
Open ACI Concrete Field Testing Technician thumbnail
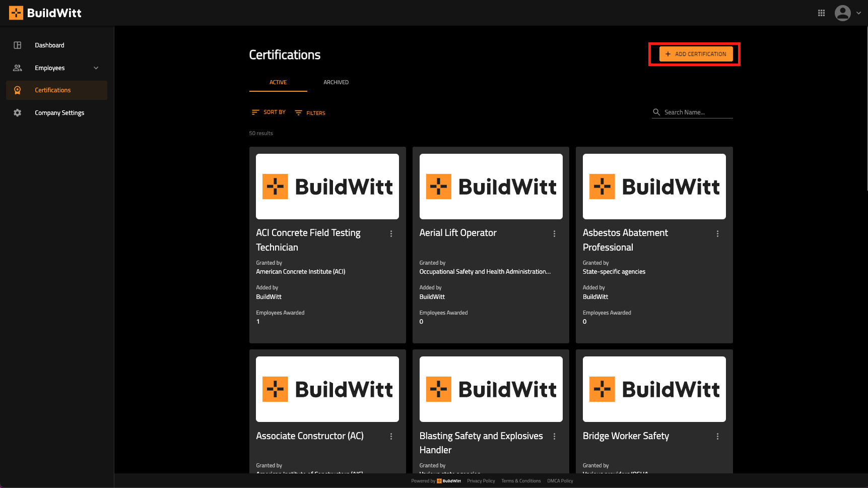(327, 187)
